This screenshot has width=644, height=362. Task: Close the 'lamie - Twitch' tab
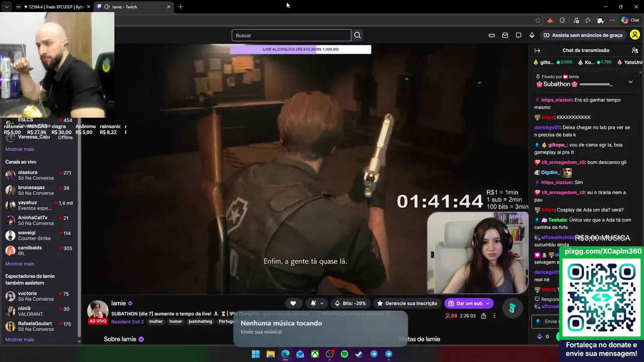(169, 7)
